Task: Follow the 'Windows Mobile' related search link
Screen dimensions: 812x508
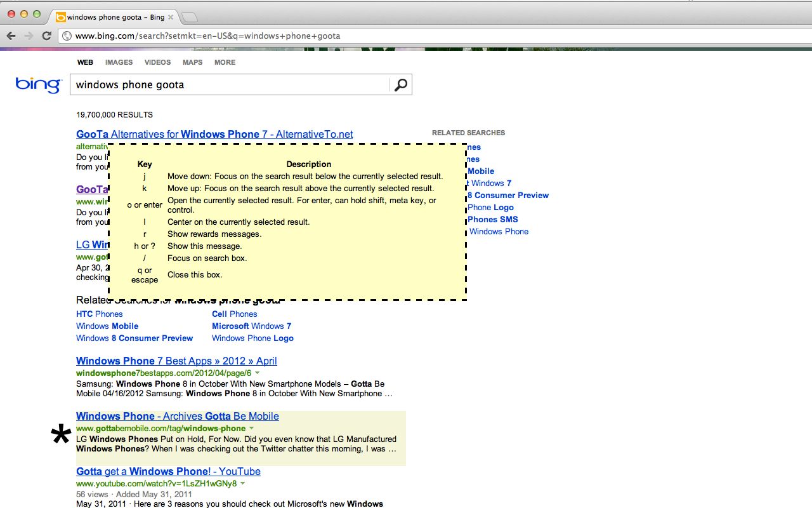Action: click(x=107, y=326)
